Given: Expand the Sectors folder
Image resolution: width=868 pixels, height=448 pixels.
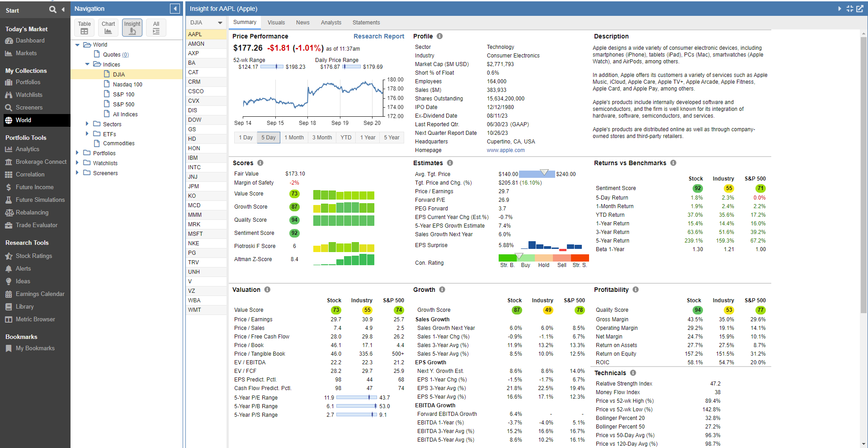Looking at the screenshot, I should click(x=87, y=124).
